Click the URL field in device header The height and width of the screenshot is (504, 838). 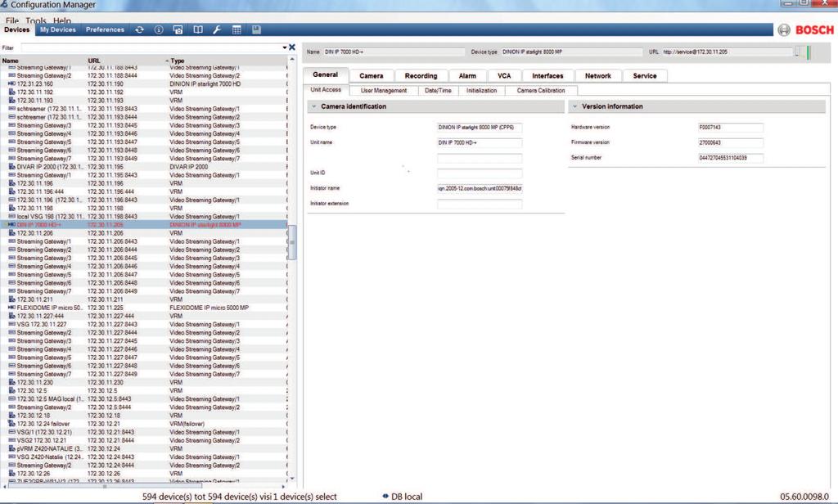727,52
